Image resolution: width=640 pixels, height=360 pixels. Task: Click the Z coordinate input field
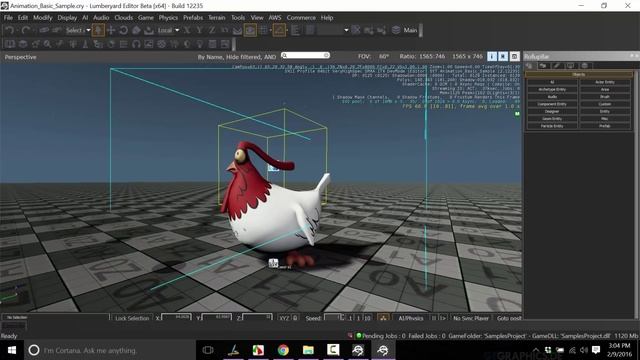click(x=257, y=317)
